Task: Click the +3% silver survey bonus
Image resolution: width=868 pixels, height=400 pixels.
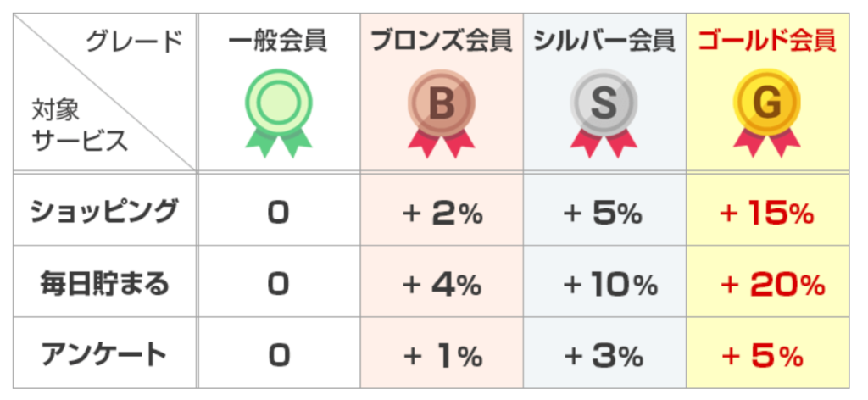Action: point(603,358)
